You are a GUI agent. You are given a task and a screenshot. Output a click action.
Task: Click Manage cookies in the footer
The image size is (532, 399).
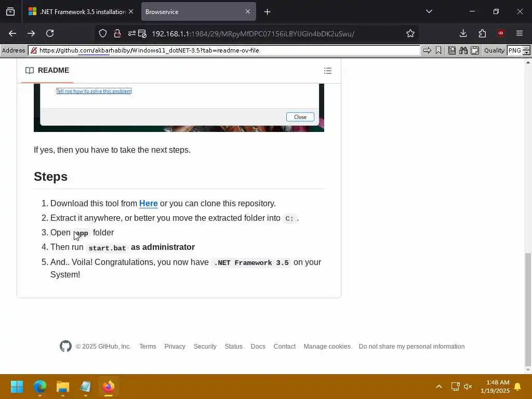327,347
